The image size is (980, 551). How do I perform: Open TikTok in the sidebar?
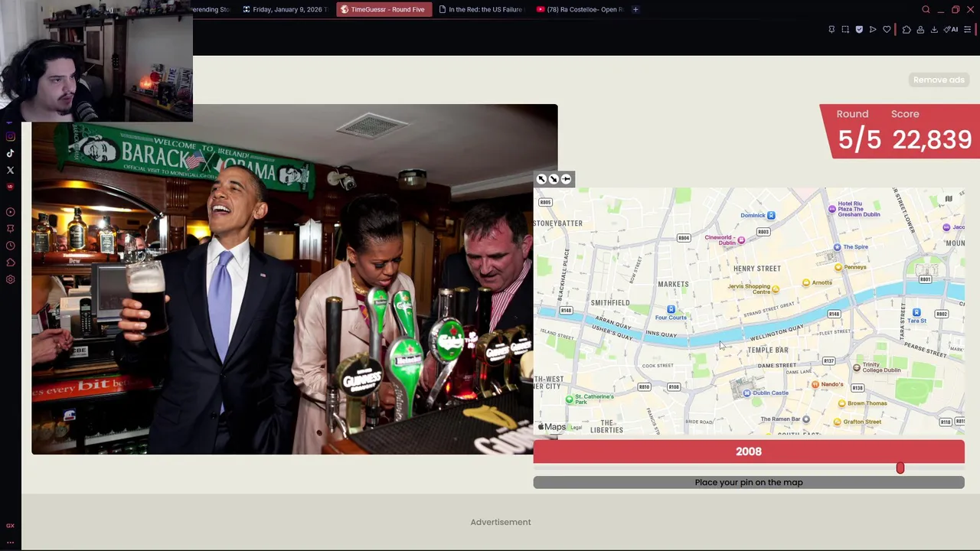coord(10,153)
